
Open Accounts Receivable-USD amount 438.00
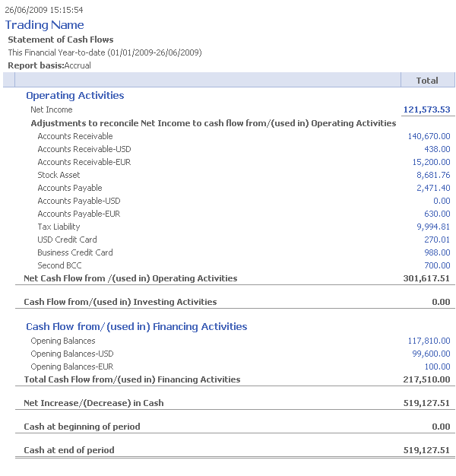(x=437, y=149)
